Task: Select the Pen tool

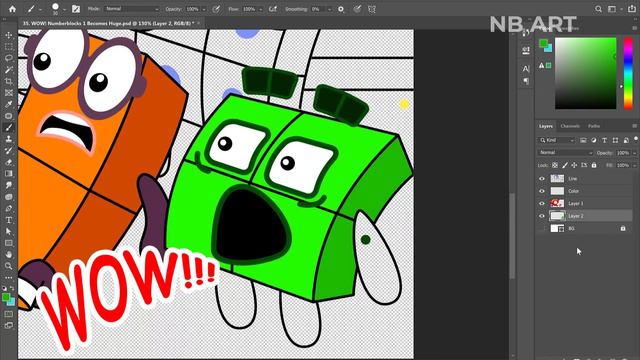Action: click(9, 208)
